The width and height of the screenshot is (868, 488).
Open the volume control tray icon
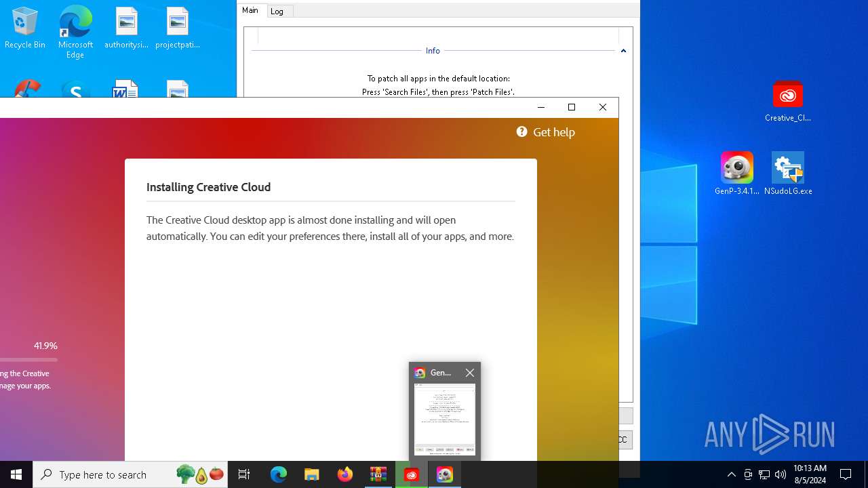coord(780,474)
